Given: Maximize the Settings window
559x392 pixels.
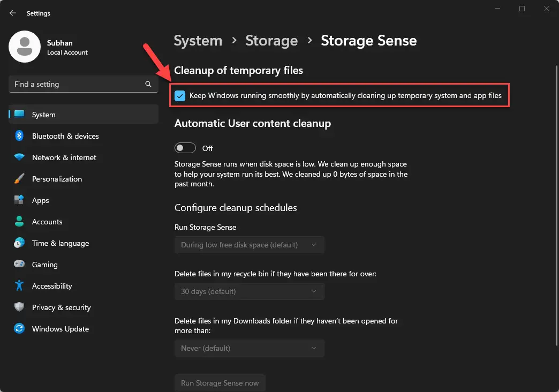Looking at the screenshot, I should 522,9.
